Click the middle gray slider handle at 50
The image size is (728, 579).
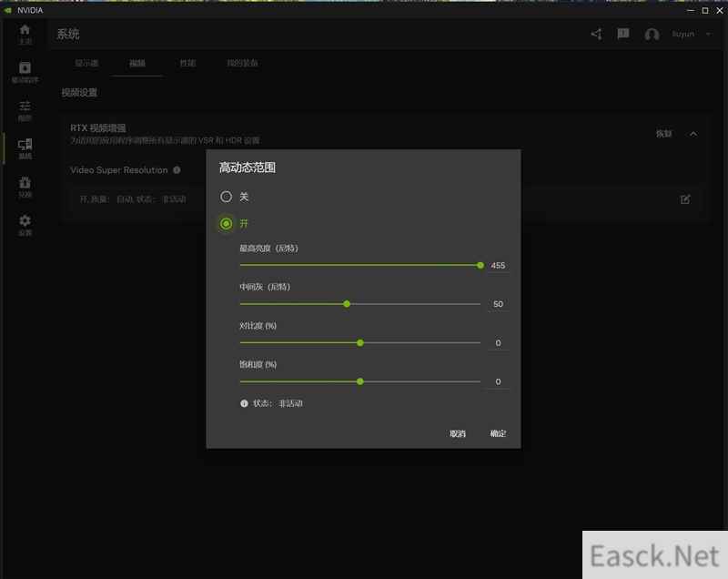[x=347, y=304]
